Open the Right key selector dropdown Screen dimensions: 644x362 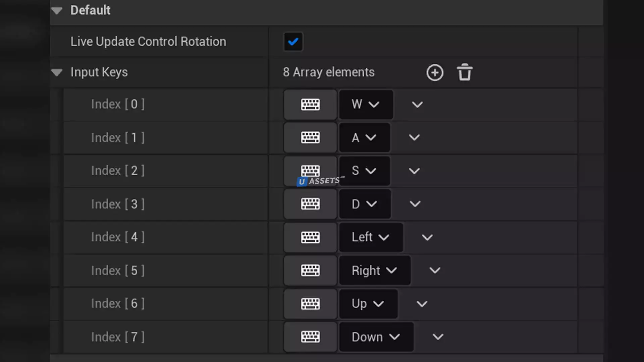click(375, 270)
